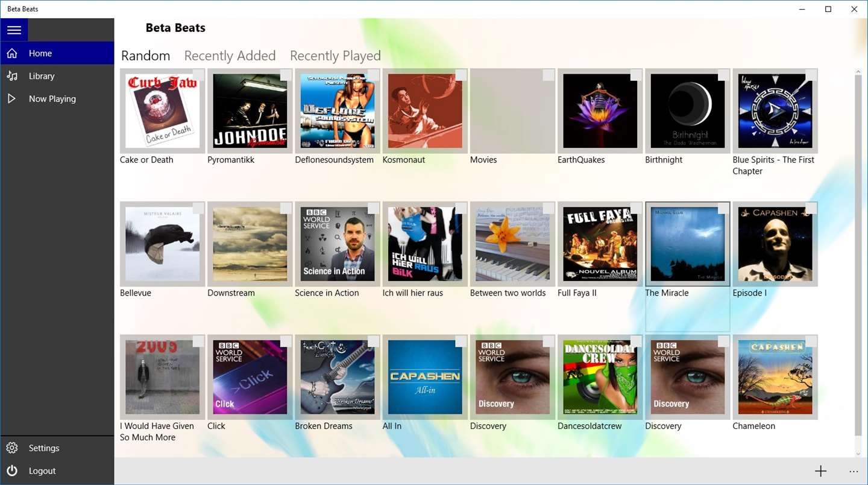Click the Now Playing triangle icon
This screenshot has width=868, height=485.
(x=11, y=99)
